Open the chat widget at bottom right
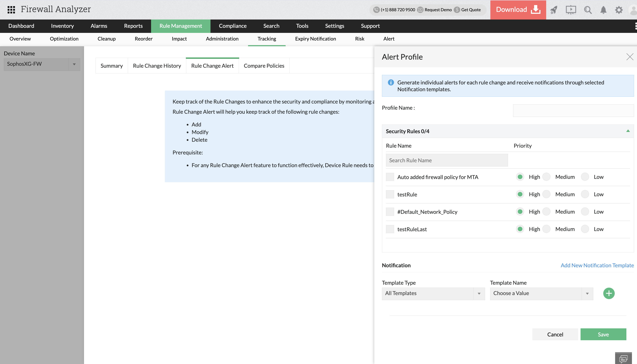This screenshot has height=364, width=637. point(623,358)
